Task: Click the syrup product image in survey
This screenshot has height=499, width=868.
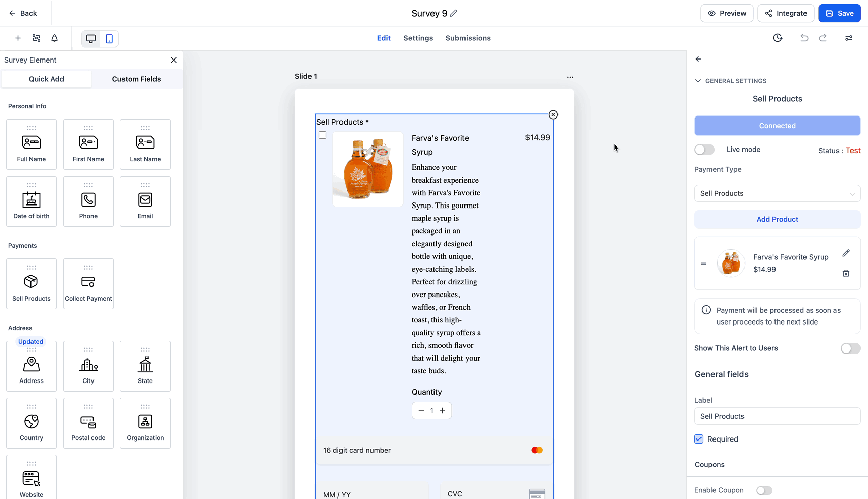Action: (x=368, y=169)
